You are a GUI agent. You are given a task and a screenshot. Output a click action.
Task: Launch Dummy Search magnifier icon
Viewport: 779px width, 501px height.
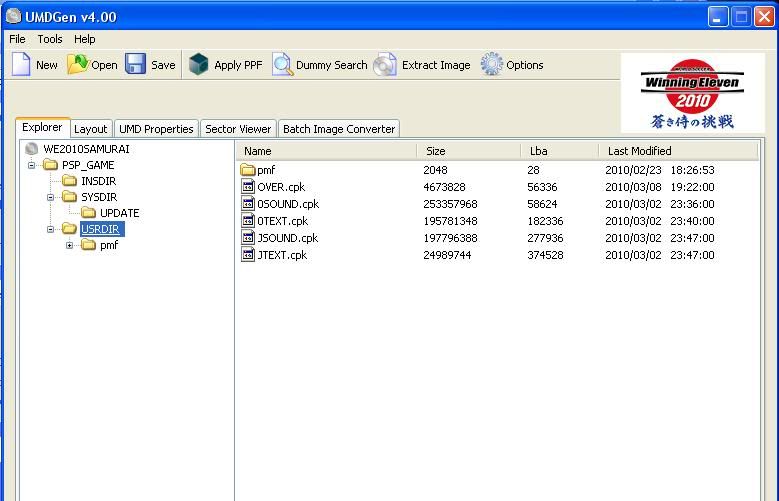tap(282, 65)
